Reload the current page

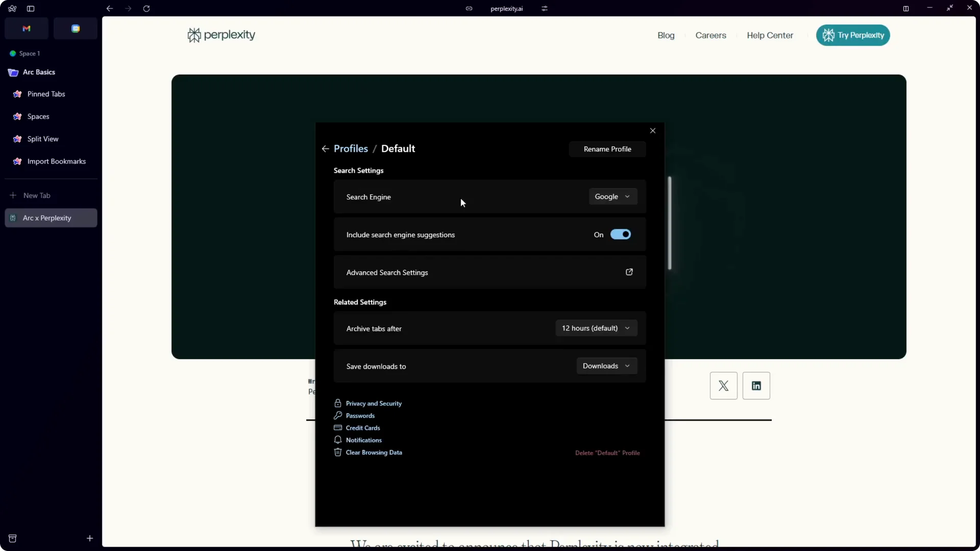pos(146,8)
